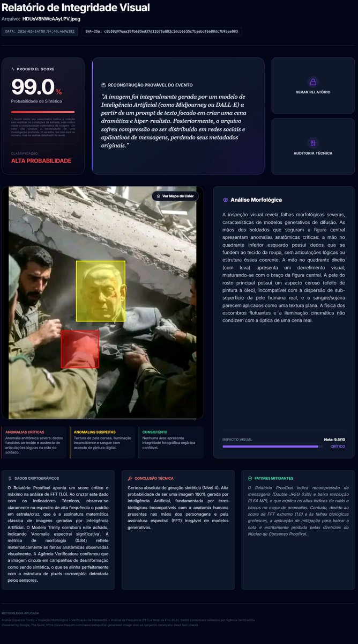Click the analyzed image thumbnail
Image resolution: width=358 pixels, height=644 pixels.
(102, 303)
